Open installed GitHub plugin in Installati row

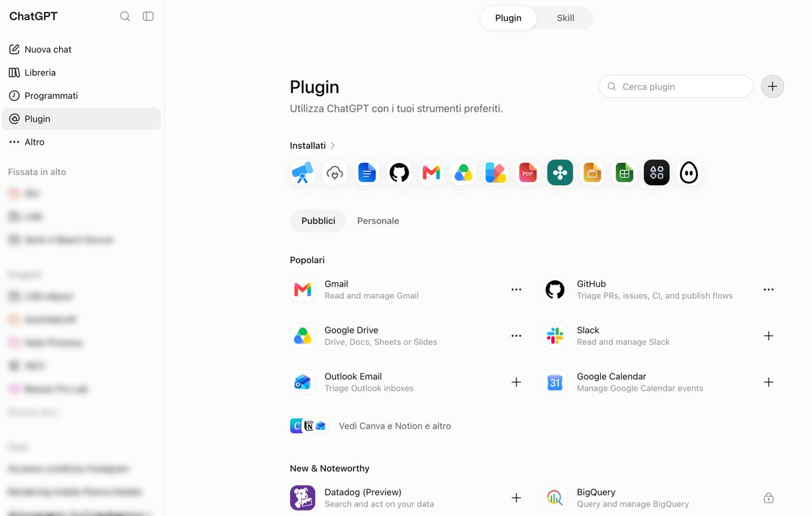[399, 172]
